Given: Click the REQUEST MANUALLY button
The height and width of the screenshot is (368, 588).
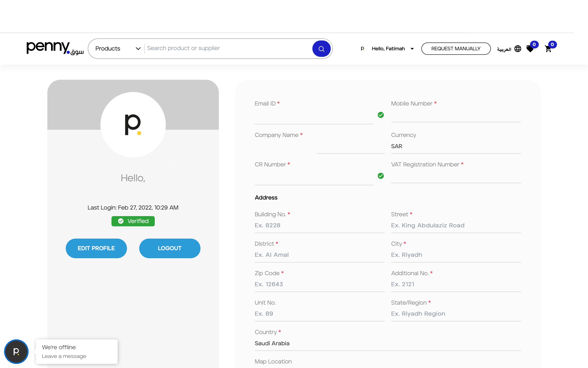Looking at the screenshot, I should 456,49.
